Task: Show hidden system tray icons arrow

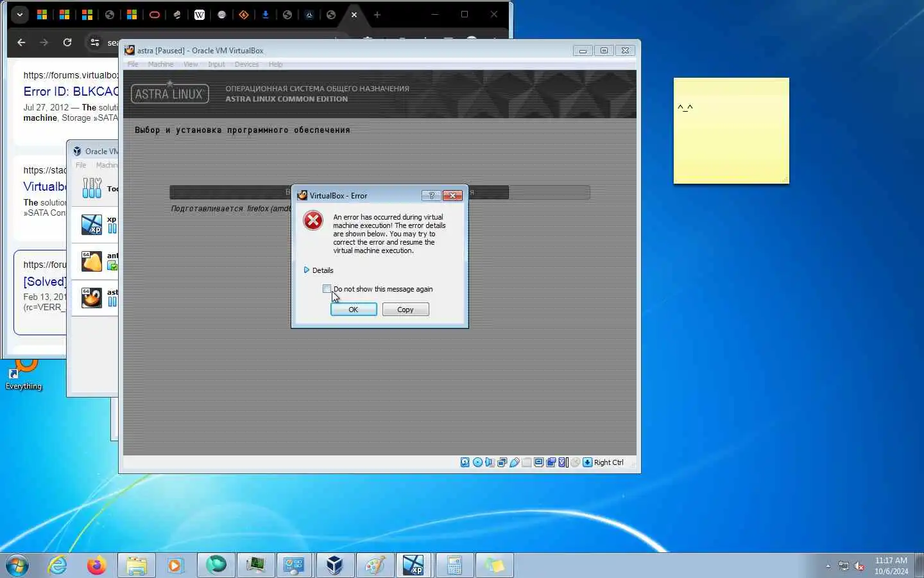Action: 828,566
